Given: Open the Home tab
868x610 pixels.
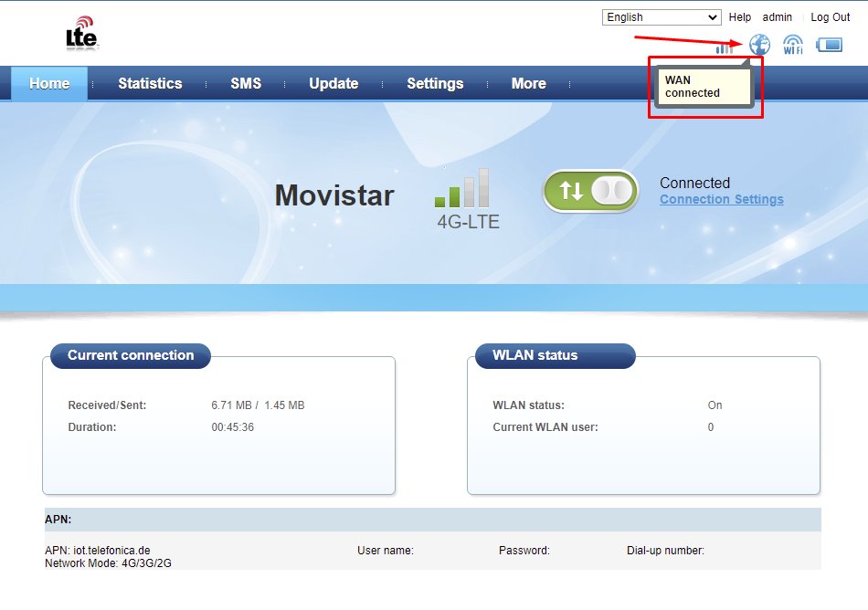Looking at the screenshot, I should (x=49, y=83).
